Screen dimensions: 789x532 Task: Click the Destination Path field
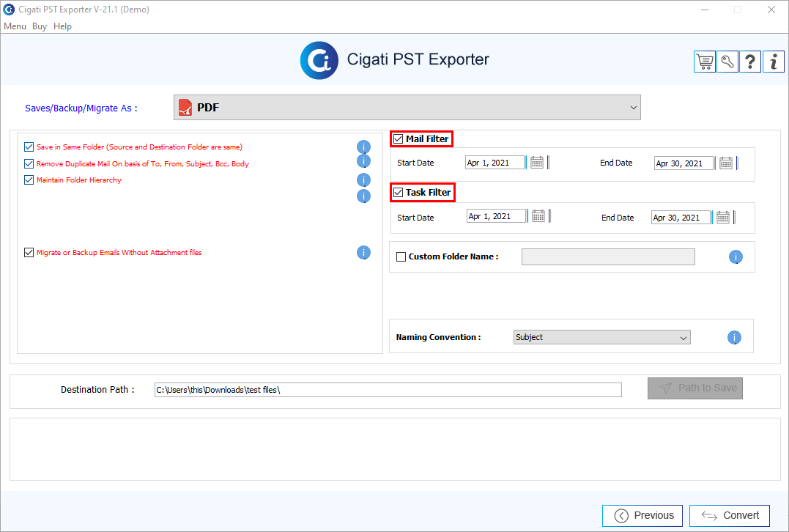pos(388,390)
